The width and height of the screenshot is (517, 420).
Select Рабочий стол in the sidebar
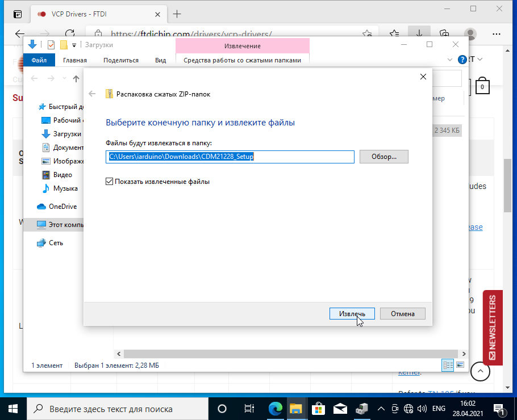pos(62,120)
